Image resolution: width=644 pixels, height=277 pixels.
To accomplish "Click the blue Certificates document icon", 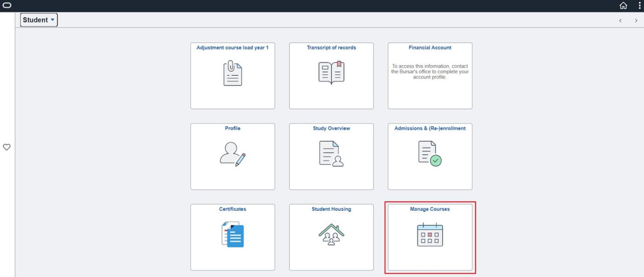I will [x=233, y=235].
